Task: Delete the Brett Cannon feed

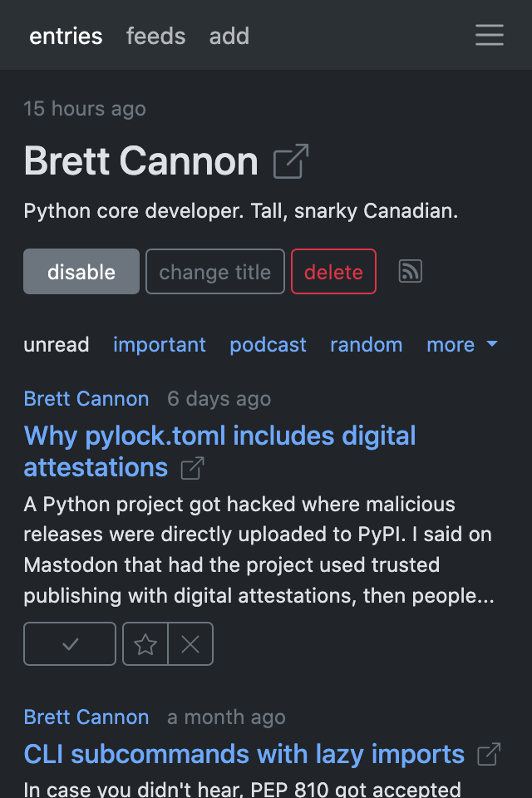Action: pyautogui.click(x=333, y=271)
